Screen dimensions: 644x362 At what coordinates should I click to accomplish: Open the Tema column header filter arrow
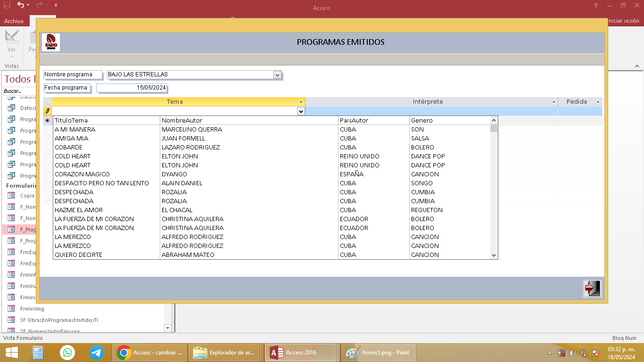tap(301, 102)
